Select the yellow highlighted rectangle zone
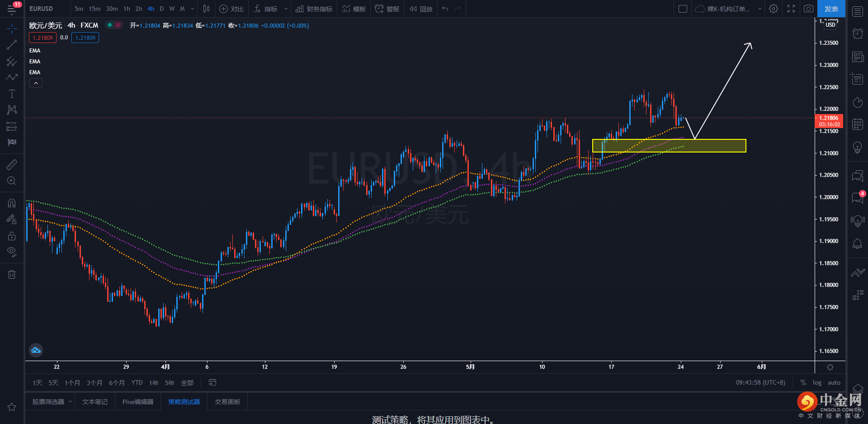The width and height of the screenshot is (868, 424). click(x=669, y=146)
